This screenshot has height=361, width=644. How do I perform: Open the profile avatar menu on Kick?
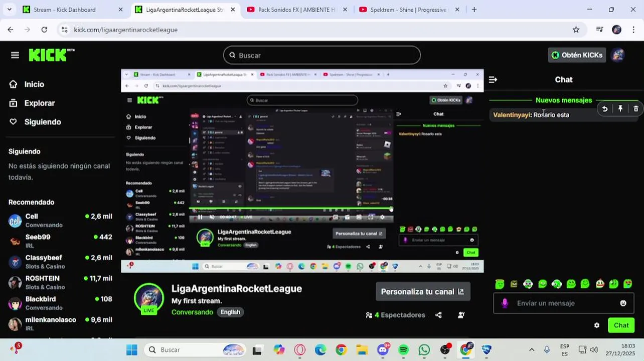coord(618,55)
